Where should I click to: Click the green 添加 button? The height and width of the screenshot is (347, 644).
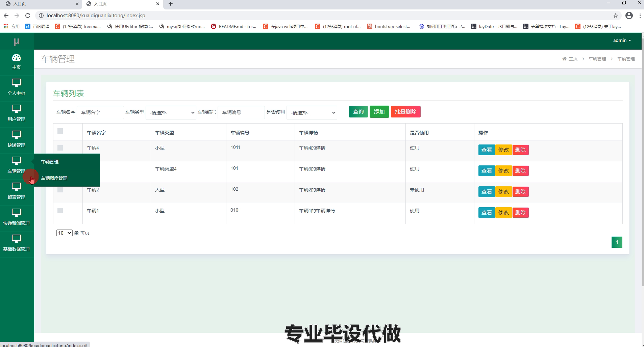[x=379, y=112]
